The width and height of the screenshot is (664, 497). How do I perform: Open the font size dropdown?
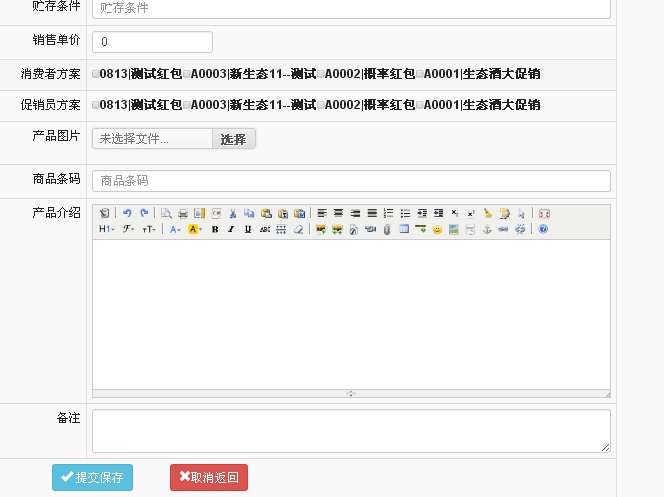click(149, 229)
